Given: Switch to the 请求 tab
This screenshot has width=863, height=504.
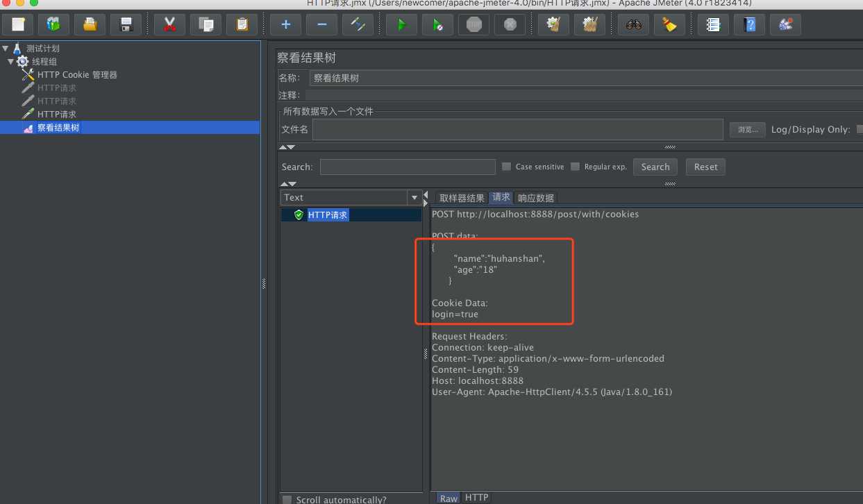Looking at the screenshot, I should [501, 198].
